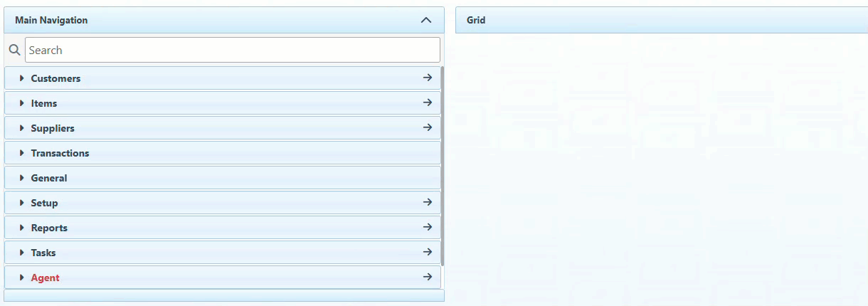The height and width of the screenshot is (306, 868).
Task: Select the Suppliers navigation entry label
Action: click(53, 128)
